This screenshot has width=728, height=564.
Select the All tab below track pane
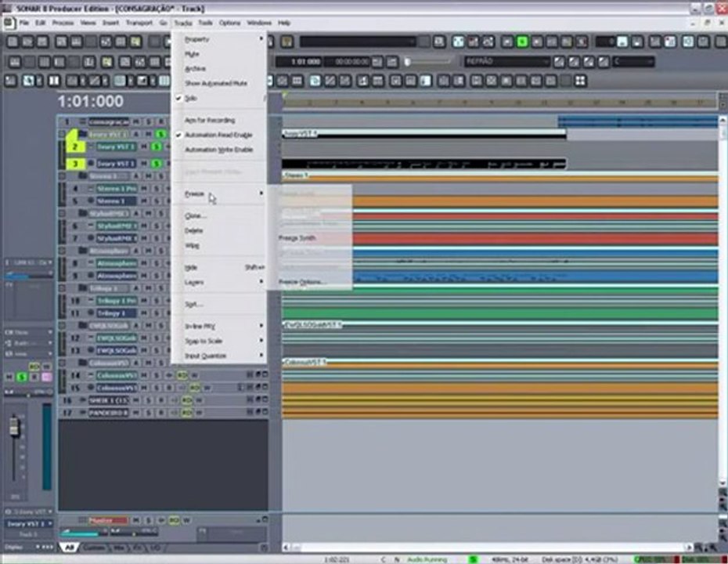pos(70,548)
